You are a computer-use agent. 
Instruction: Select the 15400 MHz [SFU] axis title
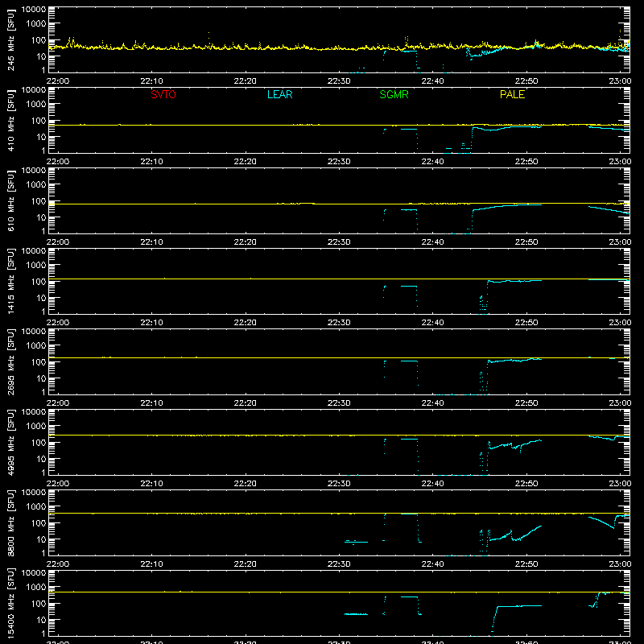point(11,603)
